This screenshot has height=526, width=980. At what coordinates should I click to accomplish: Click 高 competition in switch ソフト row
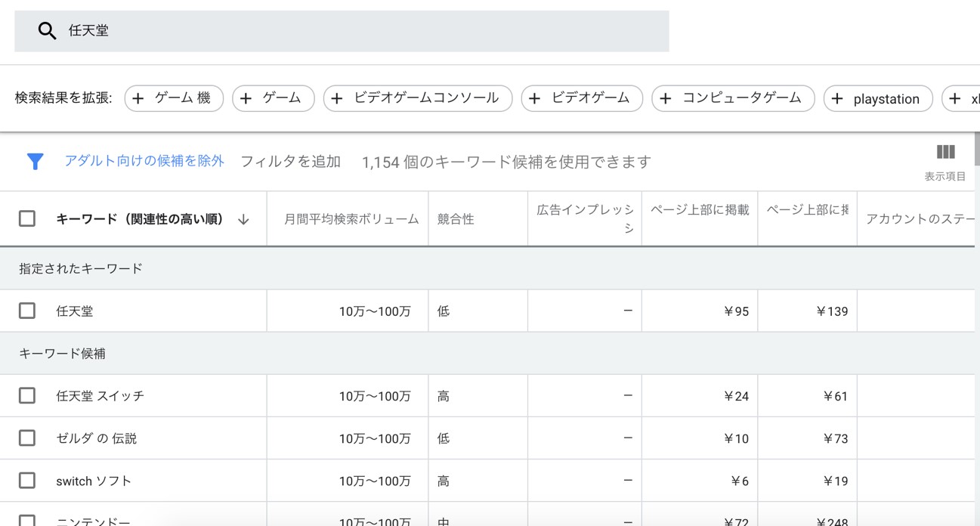click(x=444, y=481)
